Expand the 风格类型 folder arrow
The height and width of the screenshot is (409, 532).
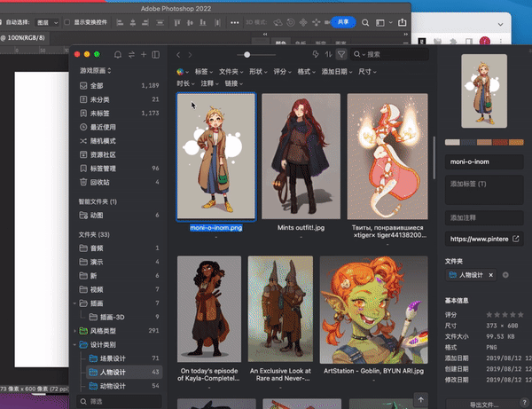74,331
